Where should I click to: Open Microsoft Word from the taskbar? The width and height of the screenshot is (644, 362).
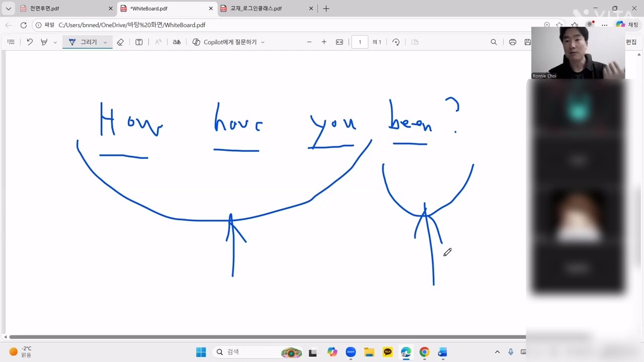(x=442, y=352)
